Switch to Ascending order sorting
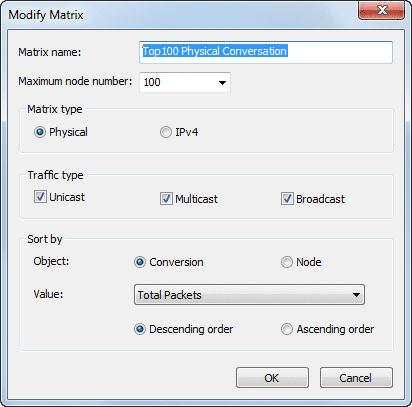Screen dimensions: 412x407 287,329
